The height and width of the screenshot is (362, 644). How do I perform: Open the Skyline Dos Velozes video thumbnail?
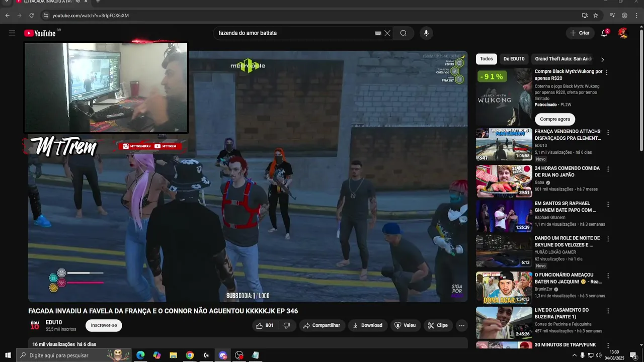(x=504, y=251)
